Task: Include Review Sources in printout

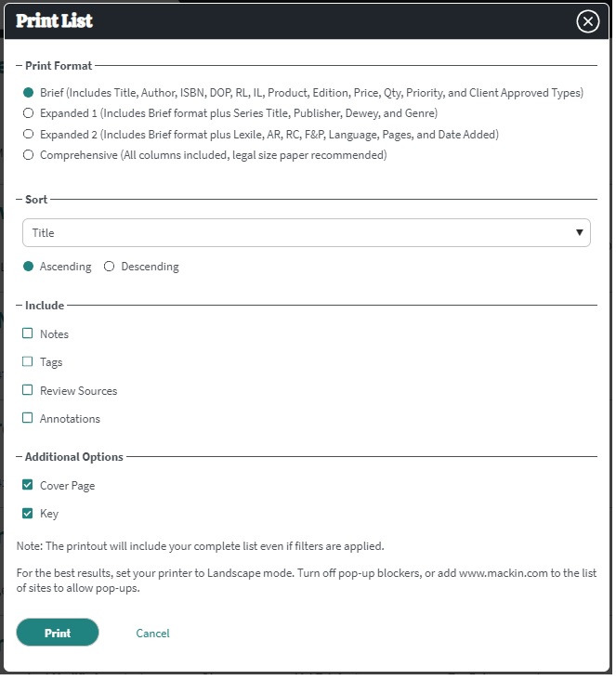Action: pyautogui.click(x=27, y=390)
